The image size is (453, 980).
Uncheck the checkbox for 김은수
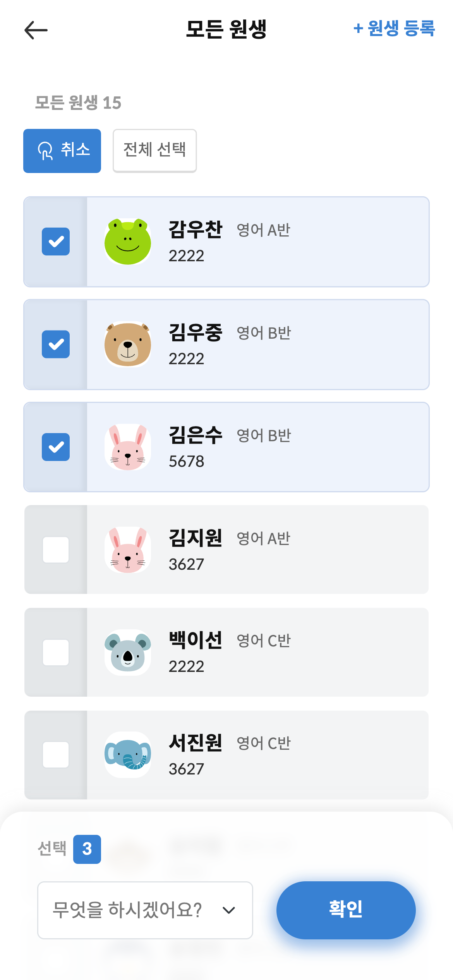[56, 447]
